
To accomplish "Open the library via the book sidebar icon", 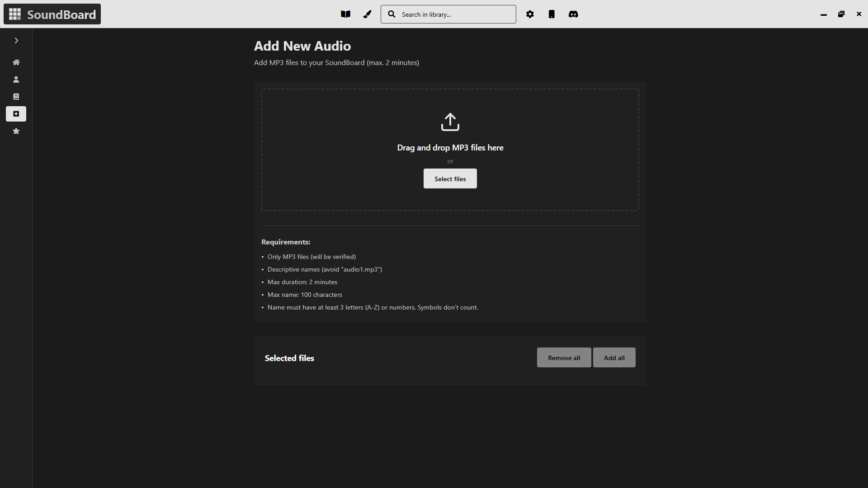I will tap(16, 96).
